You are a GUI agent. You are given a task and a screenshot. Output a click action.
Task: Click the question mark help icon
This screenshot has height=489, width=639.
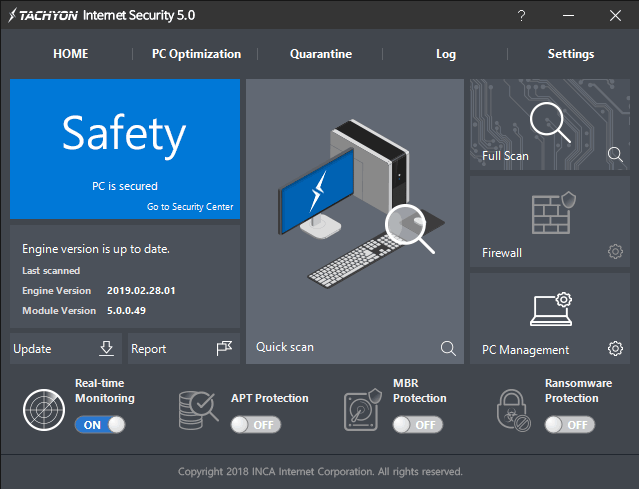521,15
